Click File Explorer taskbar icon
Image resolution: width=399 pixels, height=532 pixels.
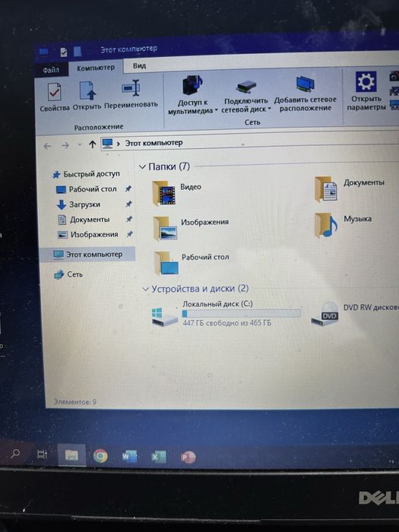click(x=71, y=455)
